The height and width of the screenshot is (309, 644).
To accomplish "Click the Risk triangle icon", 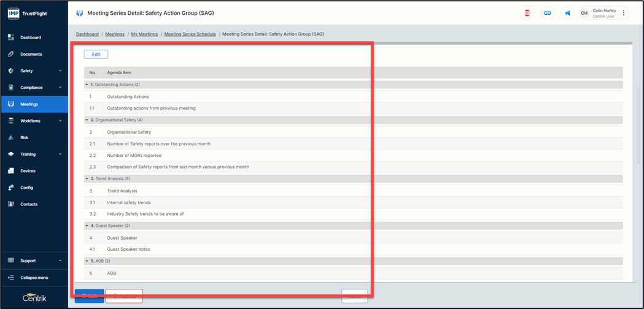I will click(x=11, y=138).
